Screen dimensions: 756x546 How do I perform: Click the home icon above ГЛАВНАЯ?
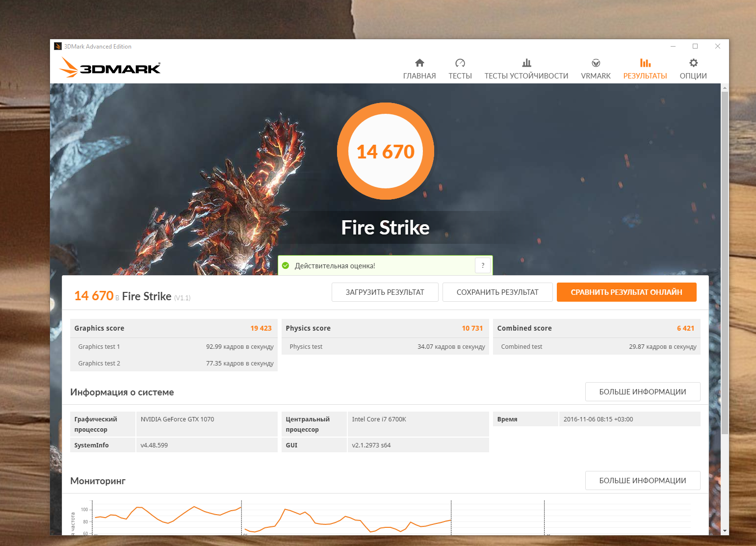tap(419, 63)
